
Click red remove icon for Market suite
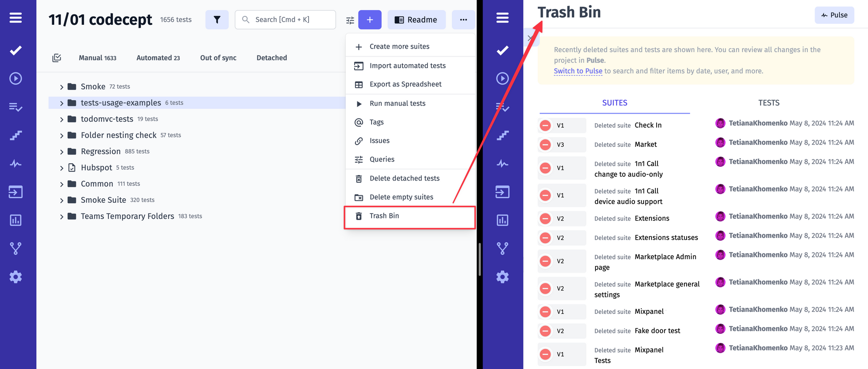546,145
